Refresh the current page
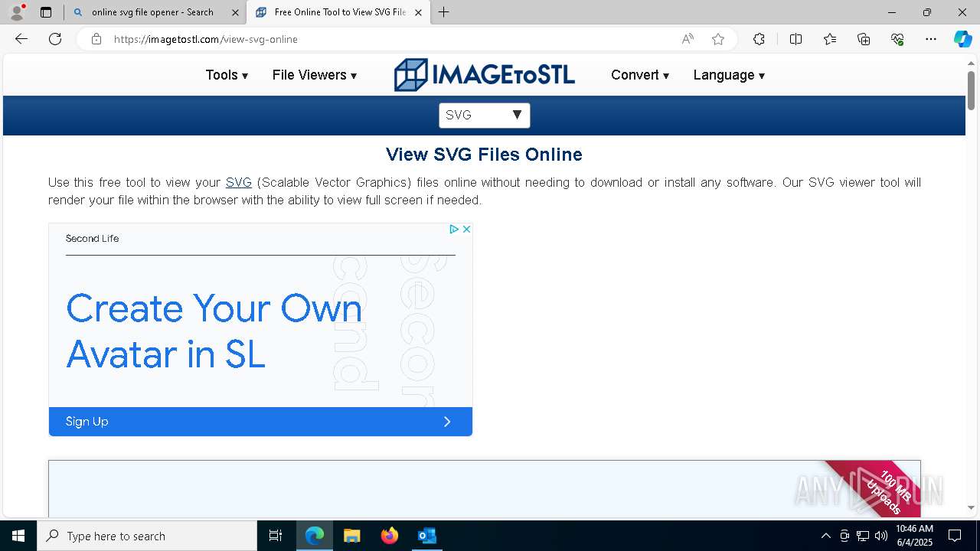 pyautogui.click(x=55, y=39)
